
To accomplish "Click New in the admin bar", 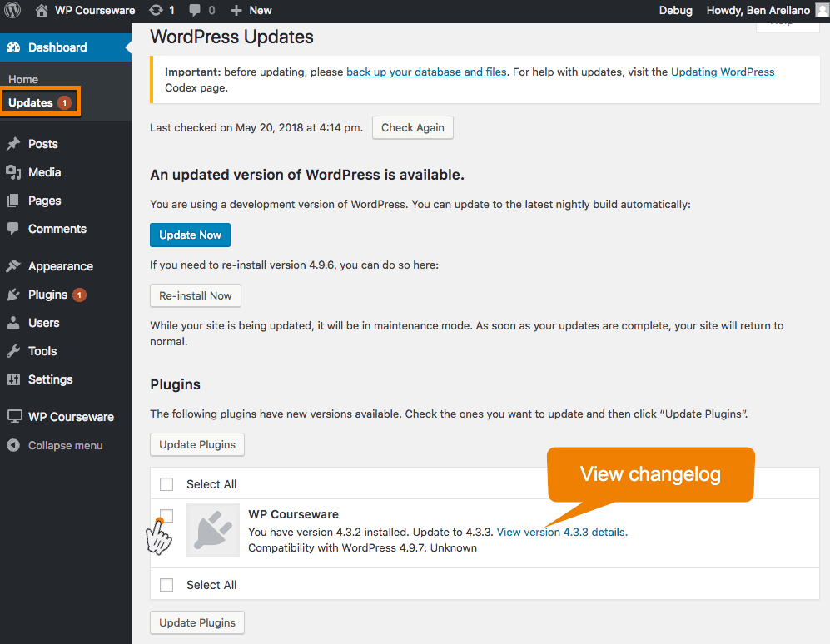I will [261, 10].
